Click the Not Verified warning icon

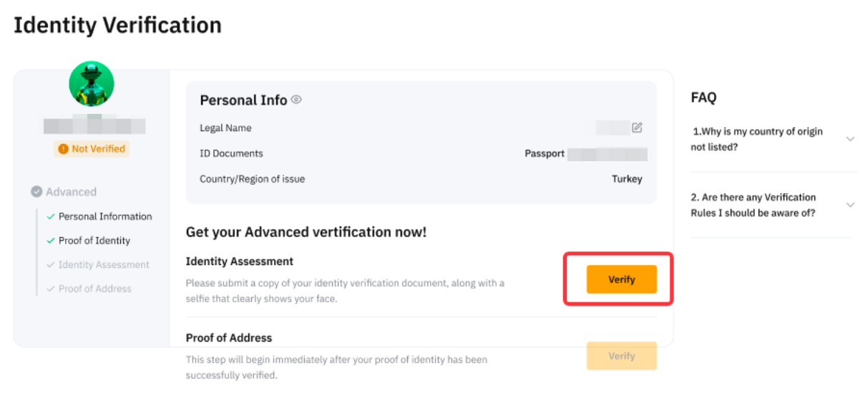[63, 149]
